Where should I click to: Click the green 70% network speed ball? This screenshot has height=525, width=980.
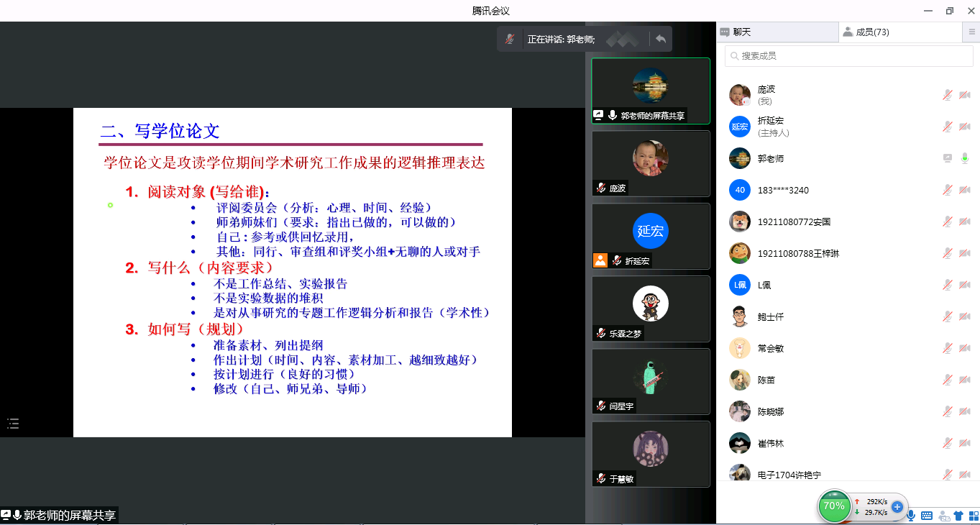pyautogui.click(x=834, y=506)
